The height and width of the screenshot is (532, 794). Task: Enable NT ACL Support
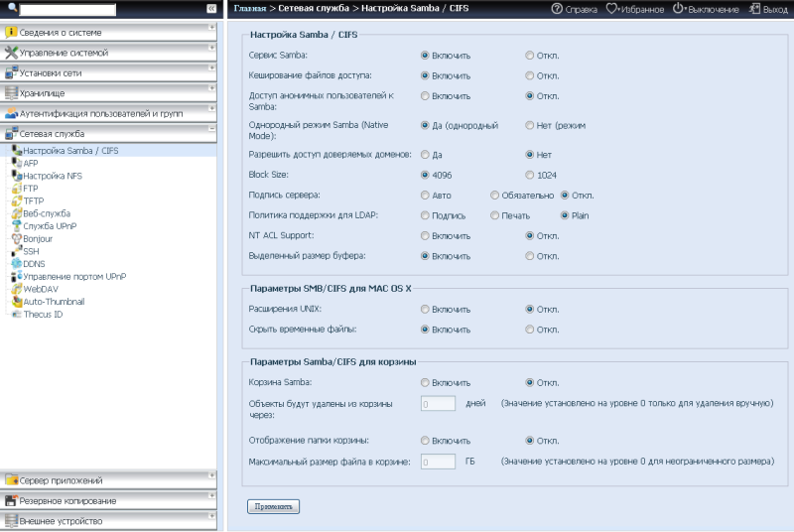425,235
